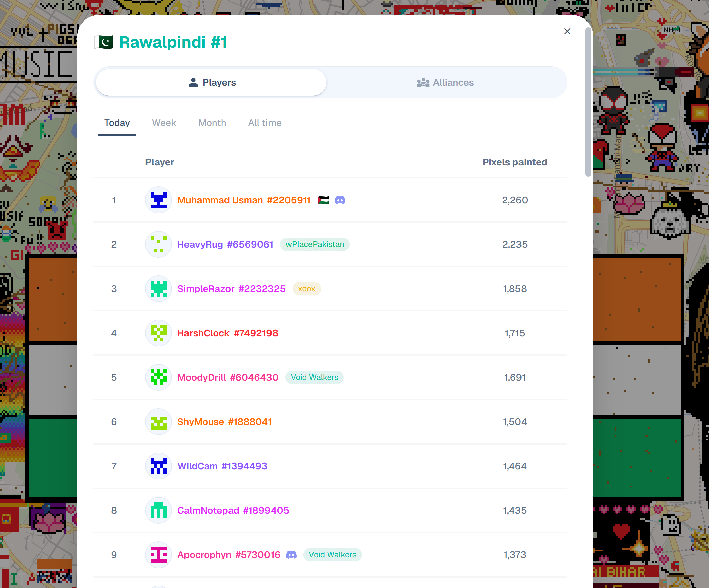This screenshot has height=588, width=709.
Task: Click Palestine flag beside Muhammad Usman
Action: [323, 200]
